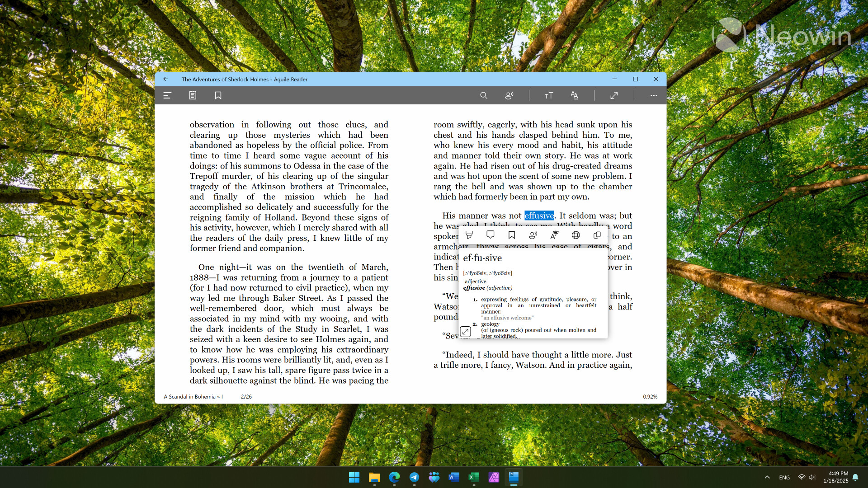868x488 pixels.
Task: Open Windows Start menu
Action: click(x=354, y=477)
